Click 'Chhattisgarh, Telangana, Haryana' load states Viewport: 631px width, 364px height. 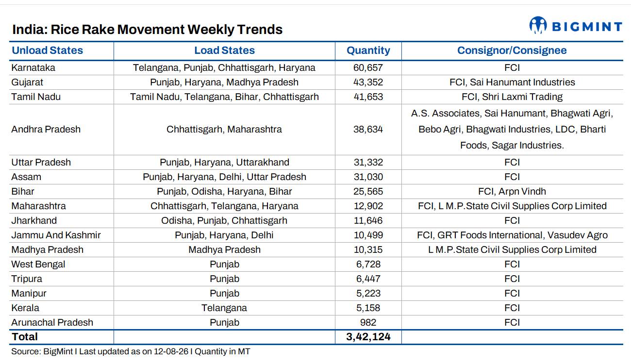point(224,206)
